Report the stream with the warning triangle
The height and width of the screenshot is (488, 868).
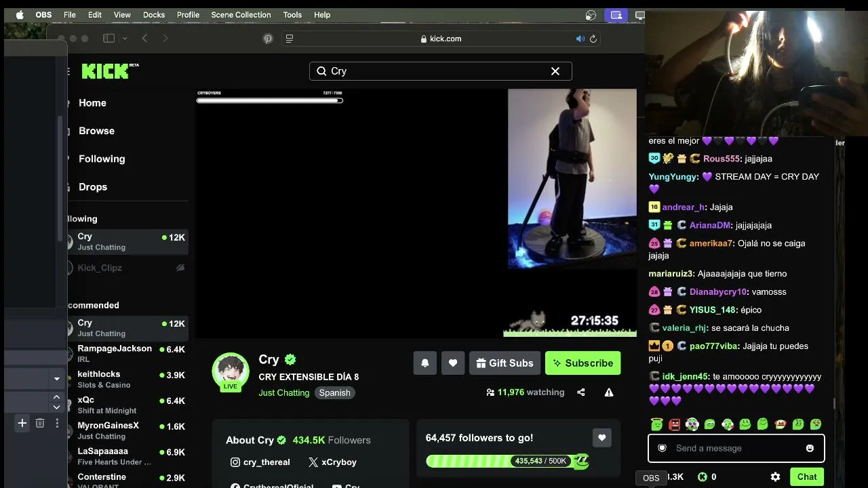(609, 392)
